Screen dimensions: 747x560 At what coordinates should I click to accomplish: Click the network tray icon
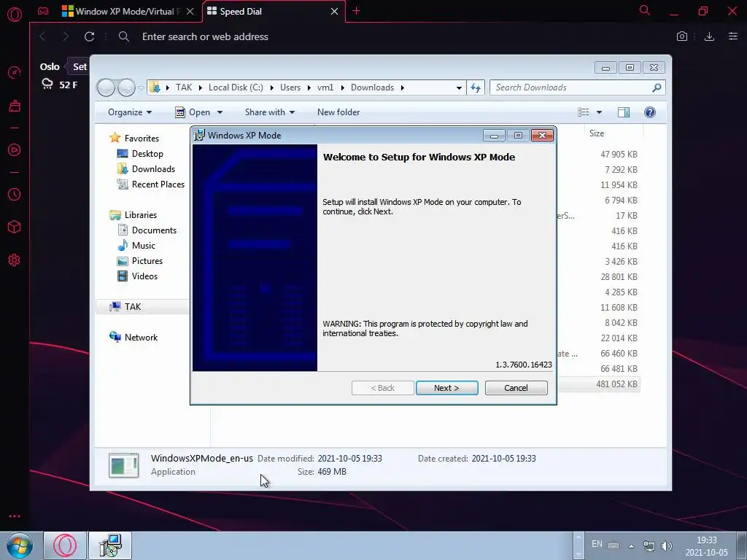649,545
